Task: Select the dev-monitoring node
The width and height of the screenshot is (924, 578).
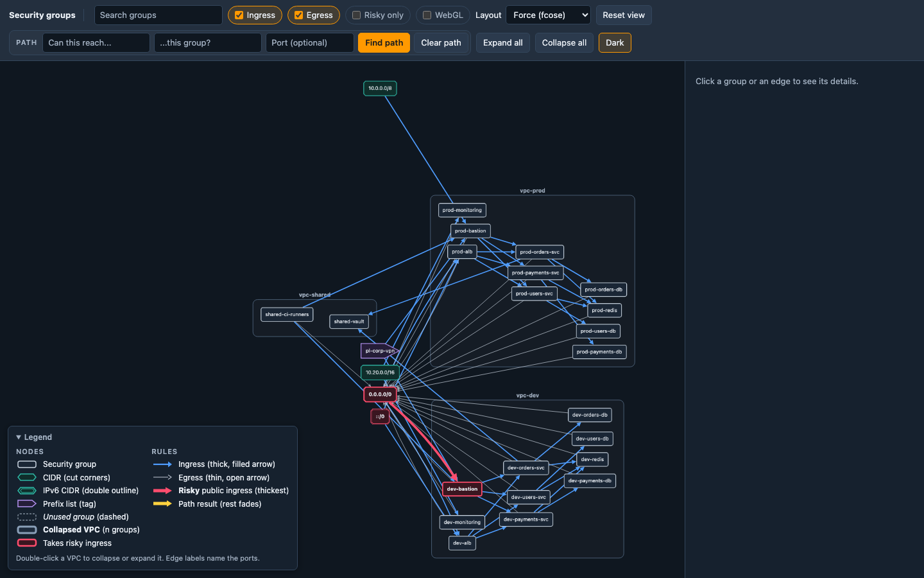Action: click(x=462, y=522)
